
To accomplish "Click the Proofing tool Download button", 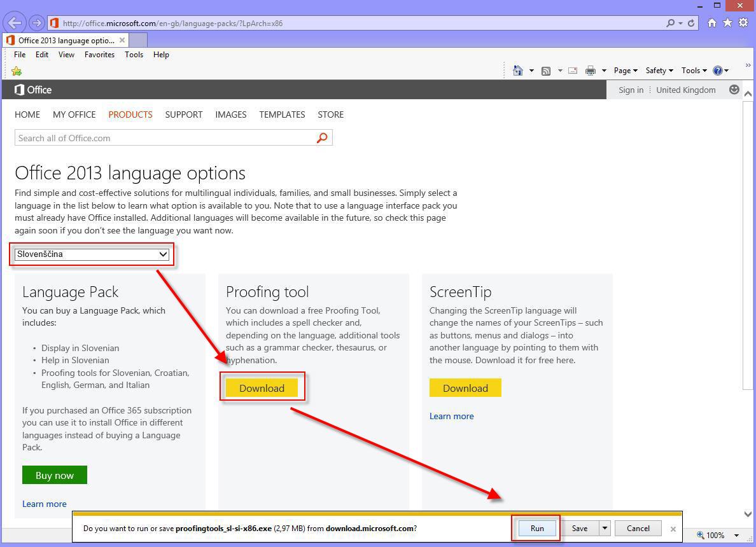I will (262, 388).
